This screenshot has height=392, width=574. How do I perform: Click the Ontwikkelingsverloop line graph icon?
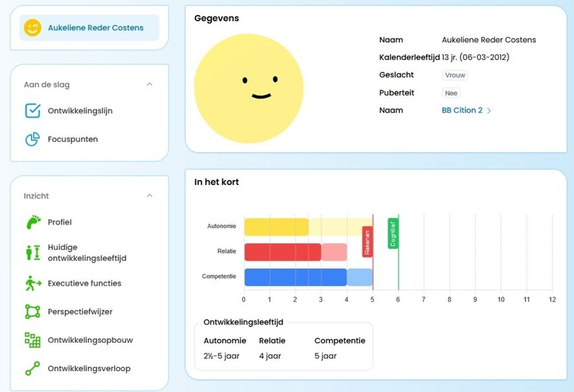click(x=33, y=369)
